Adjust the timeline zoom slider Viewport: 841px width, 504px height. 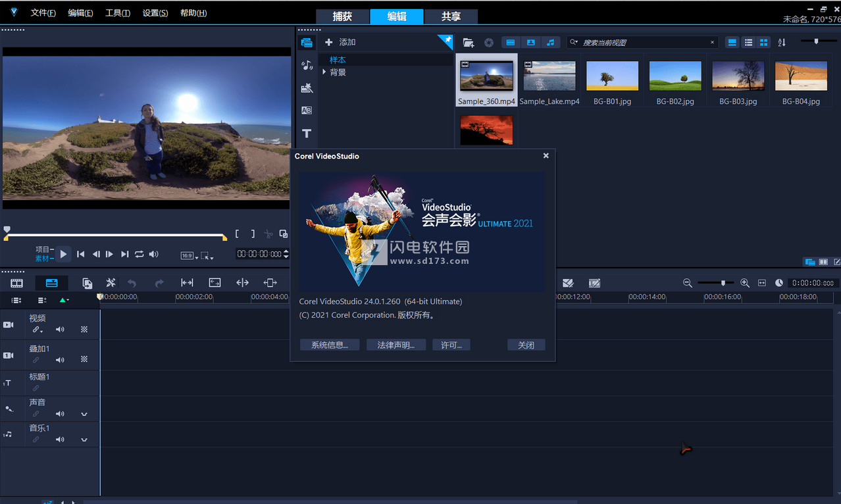[716, 283]
